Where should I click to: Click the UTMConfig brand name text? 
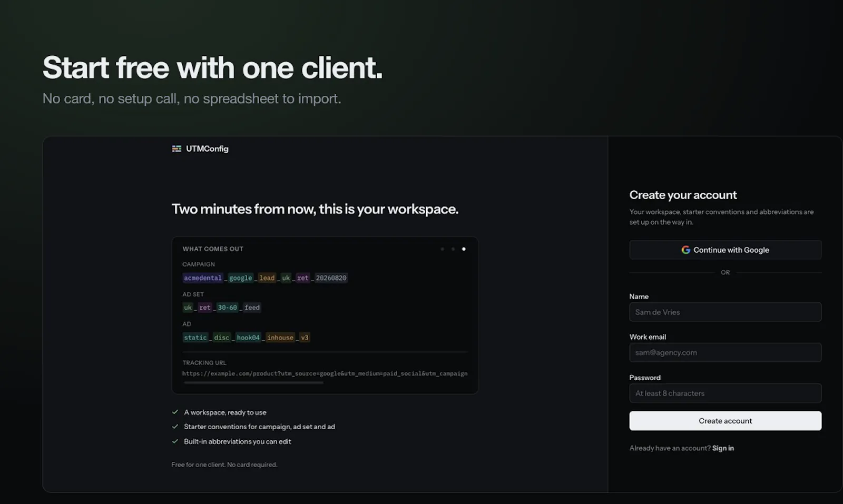tap(207, 149)
